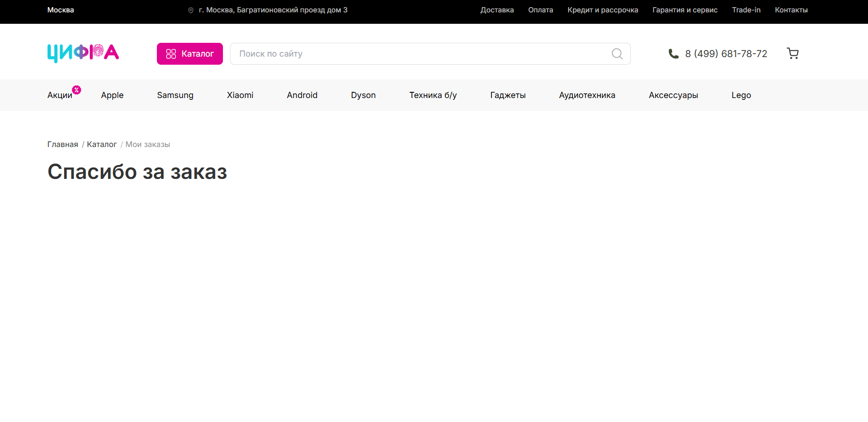The height and width of the screenshot is (422, 868).
Task: Open the shopping cart icon
Action: point(792,53)
